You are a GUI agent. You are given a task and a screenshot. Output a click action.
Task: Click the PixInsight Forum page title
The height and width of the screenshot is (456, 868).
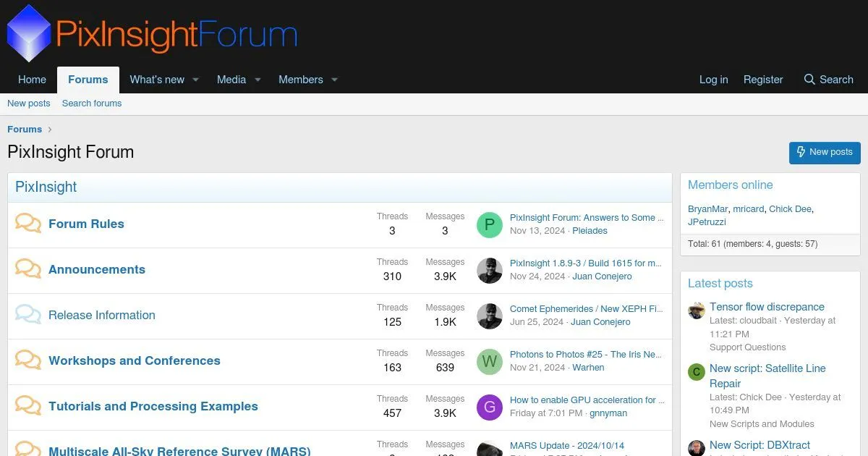[70, 152]
